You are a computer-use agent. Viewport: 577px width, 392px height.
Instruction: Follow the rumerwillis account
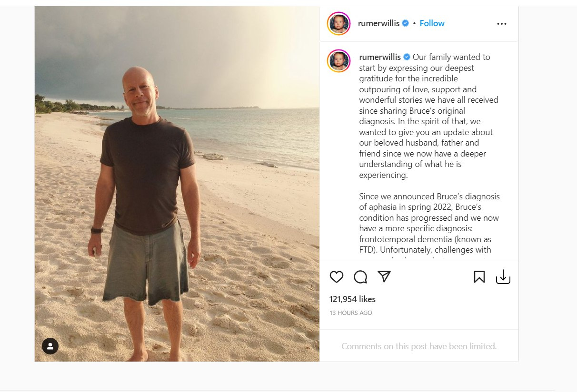coord(432,23)
